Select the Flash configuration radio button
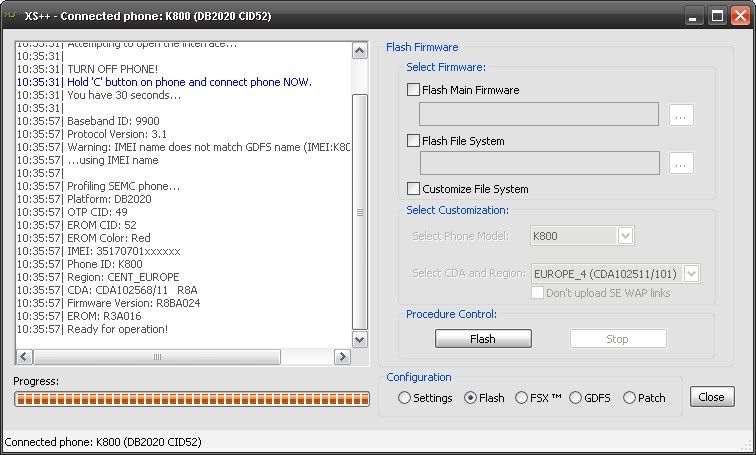Screen dimensions: 756x455 pos(470,398)
